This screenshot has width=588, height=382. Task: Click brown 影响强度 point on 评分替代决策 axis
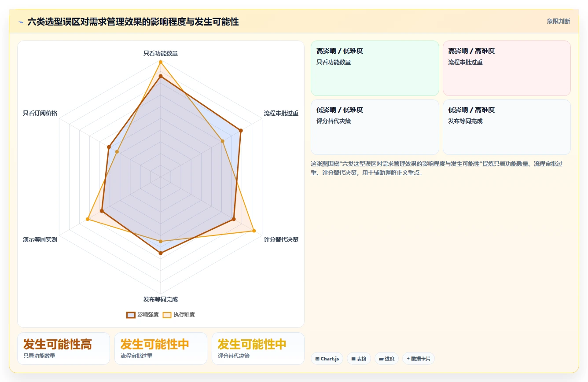(234, 219)
